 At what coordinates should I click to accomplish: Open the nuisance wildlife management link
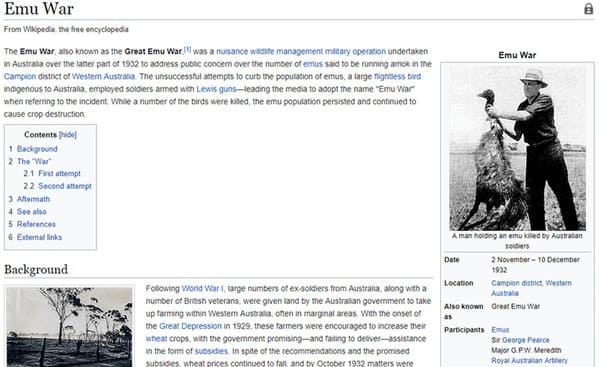pyautogui.click(x=269, y=52)
